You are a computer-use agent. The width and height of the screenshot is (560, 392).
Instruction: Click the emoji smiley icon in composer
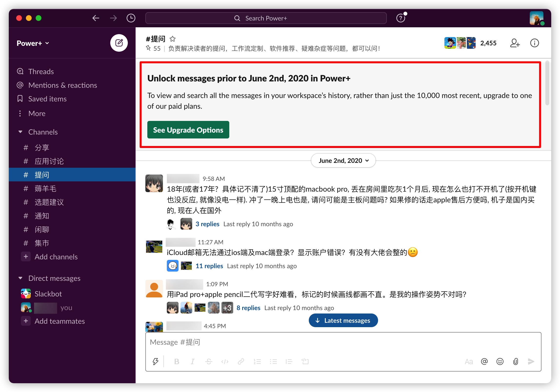pos(500,361)
